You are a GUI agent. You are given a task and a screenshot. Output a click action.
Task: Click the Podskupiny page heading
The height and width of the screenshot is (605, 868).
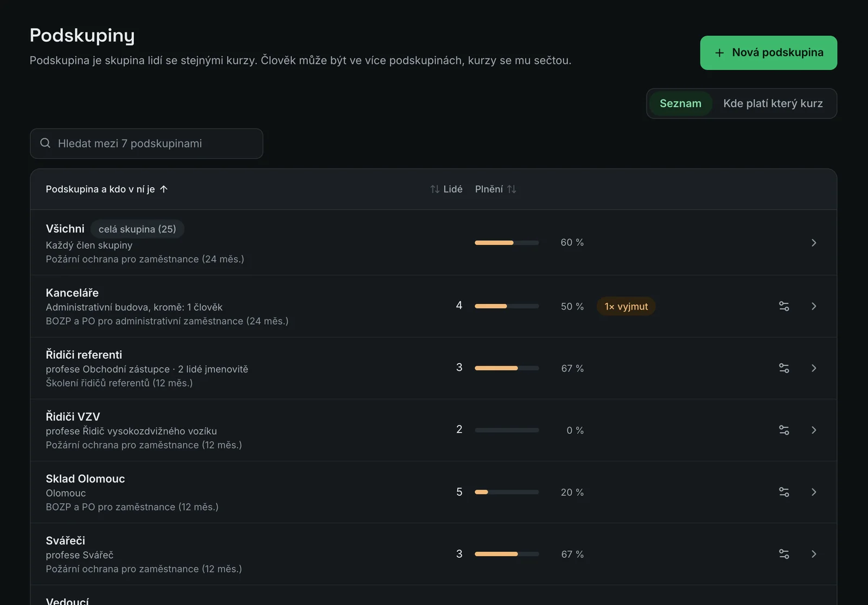[82, 35]
